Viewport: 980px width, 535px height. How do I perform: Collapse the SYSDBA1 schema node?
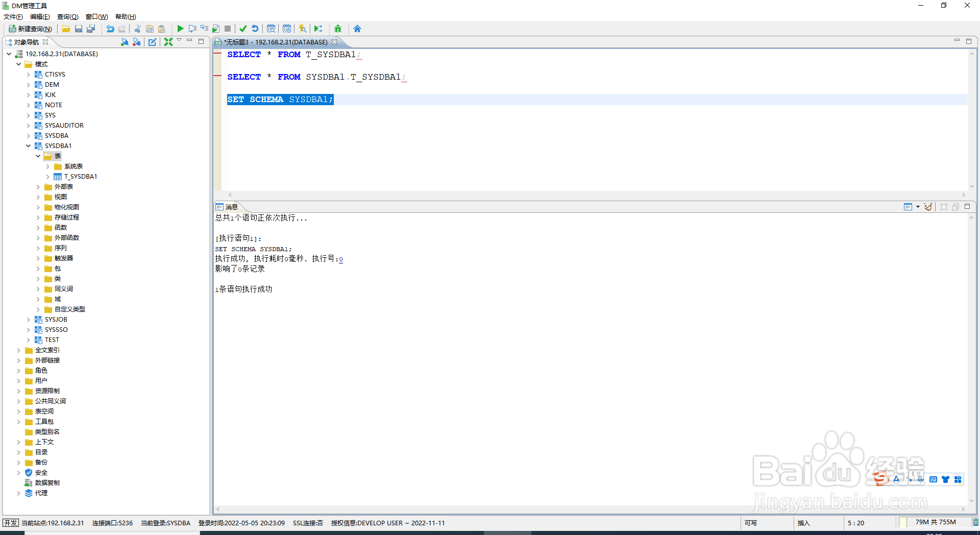28,146
